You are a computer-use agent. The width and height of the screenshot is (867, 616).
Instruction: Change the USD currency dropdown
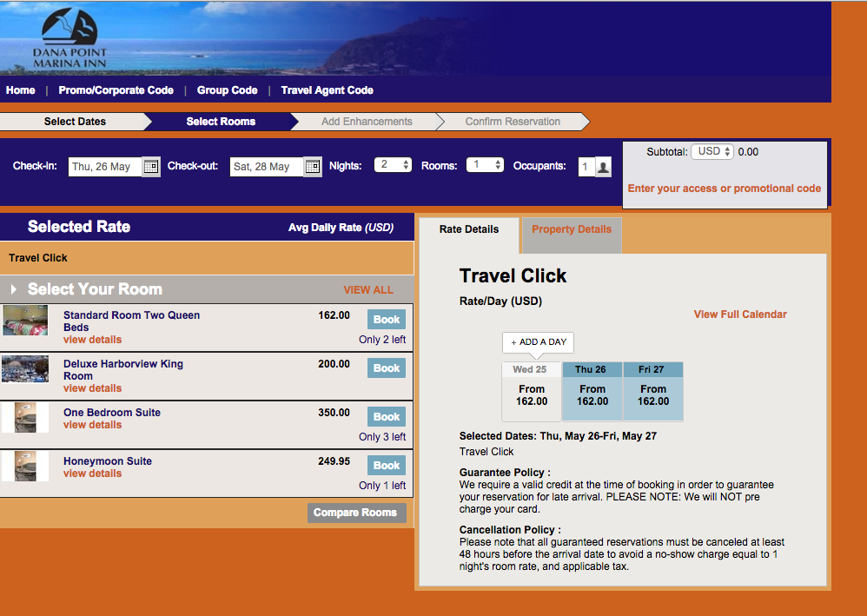pyautogui.click(x=712, y=151)
